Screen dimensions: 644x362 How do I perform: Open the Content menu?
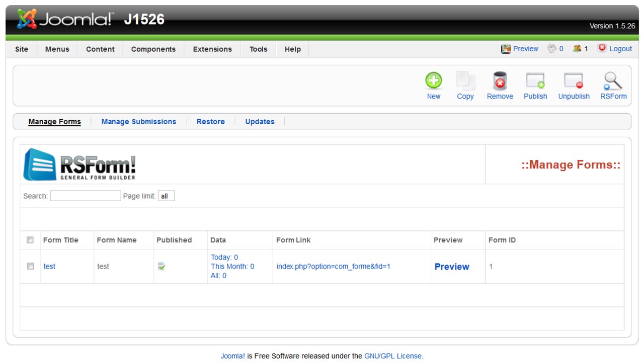coord(100,49)
